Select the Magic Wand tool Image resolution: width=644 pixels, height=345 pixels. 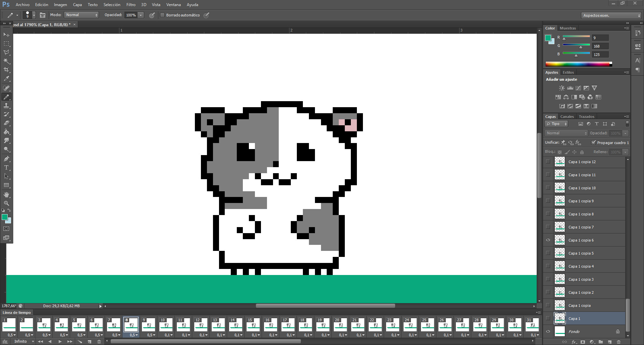(x=6, y=61)
